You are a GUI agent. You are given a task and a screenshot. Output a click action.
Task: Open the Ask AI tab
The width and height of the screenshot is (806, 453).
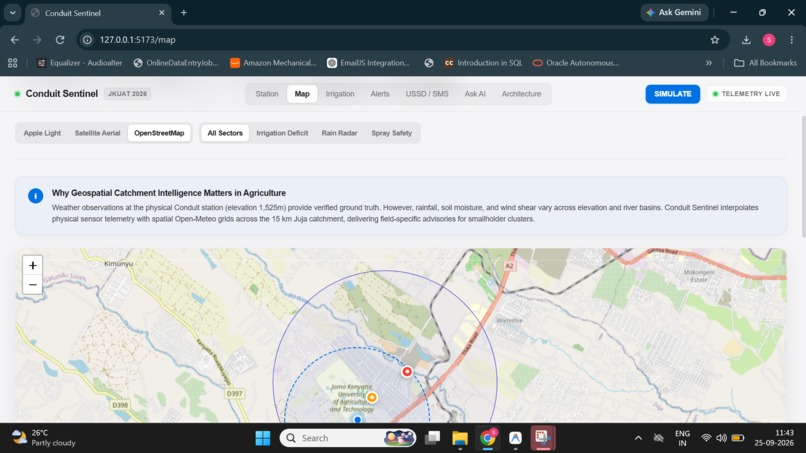click(475, 94)
